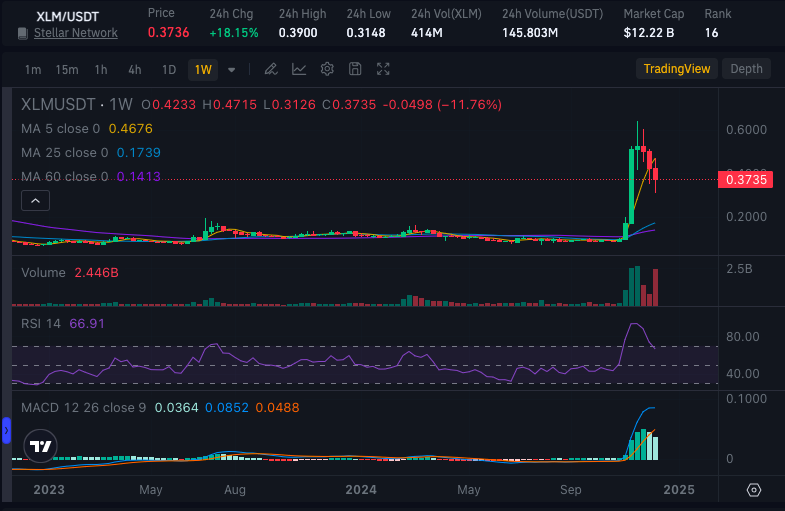
Task: Click the XLMUSDT 1W chart legend title
Action: [x=77, y=104]
